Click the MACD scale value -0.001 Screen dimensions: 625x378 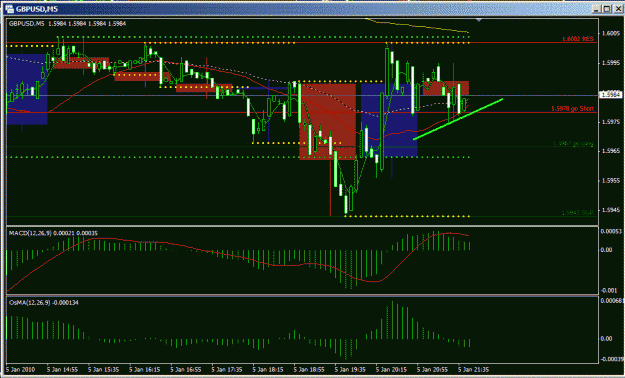click(x=609, y=291)
